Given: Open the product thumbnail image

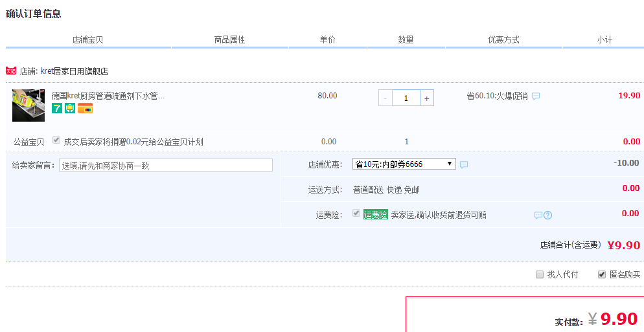Looking at the screenshot, I should click(29, 105).
